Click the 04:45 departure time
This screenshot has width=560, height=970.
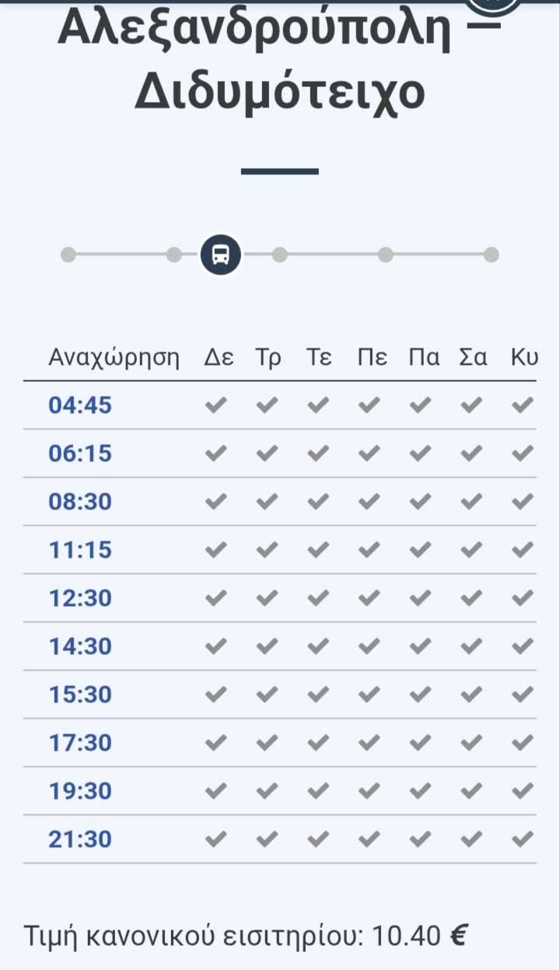(80, 405)
